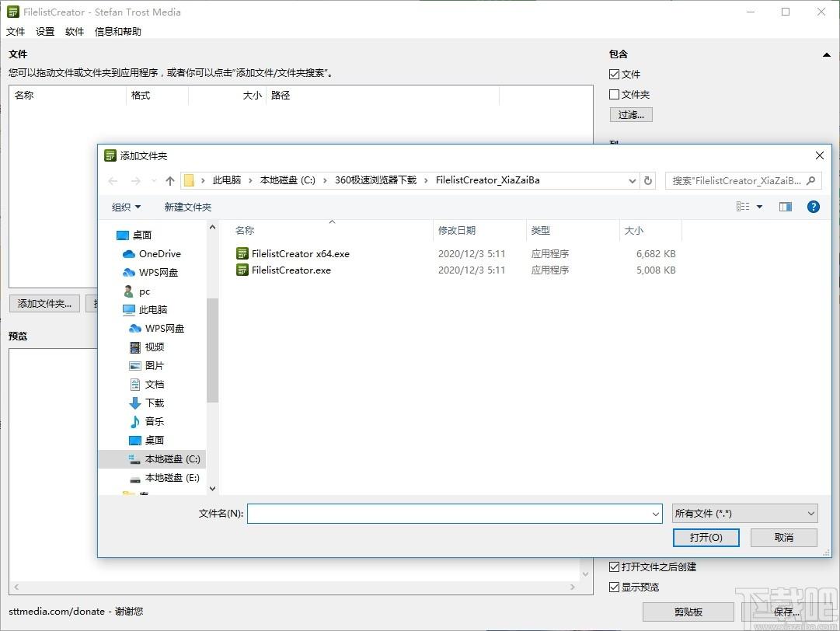840x631 pixels.
Task: Click the search magnifier icon
Action: [811, 180]
